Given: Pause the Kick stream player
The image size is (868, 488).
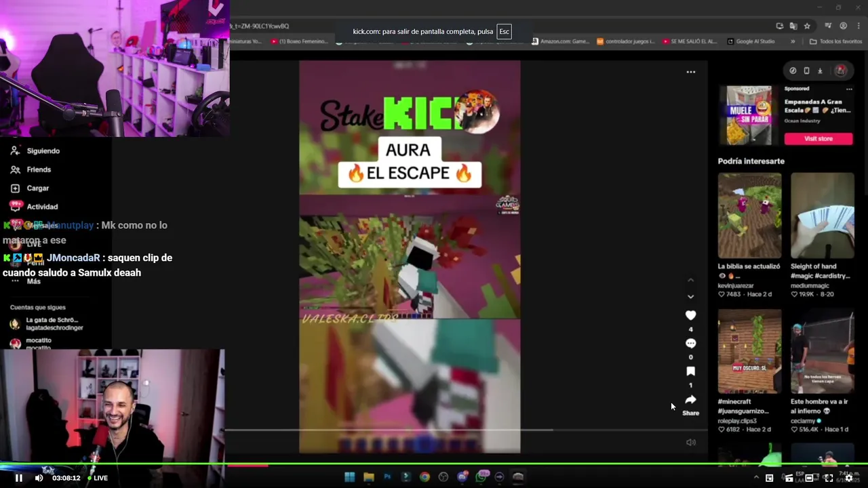Looking at the screenshot, I should pyautogui.click(x=19, y=478).
